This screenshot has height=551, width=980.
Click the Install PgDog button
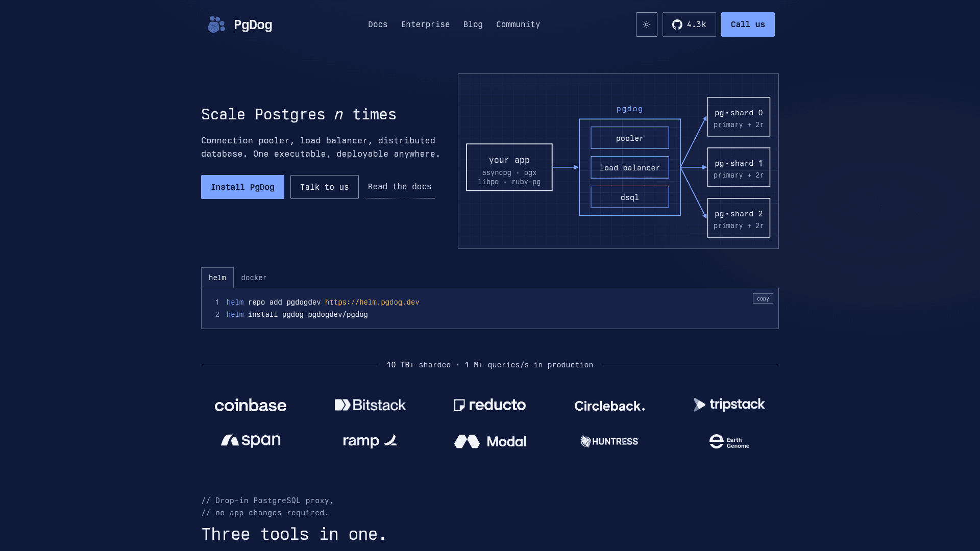[242, 187]
